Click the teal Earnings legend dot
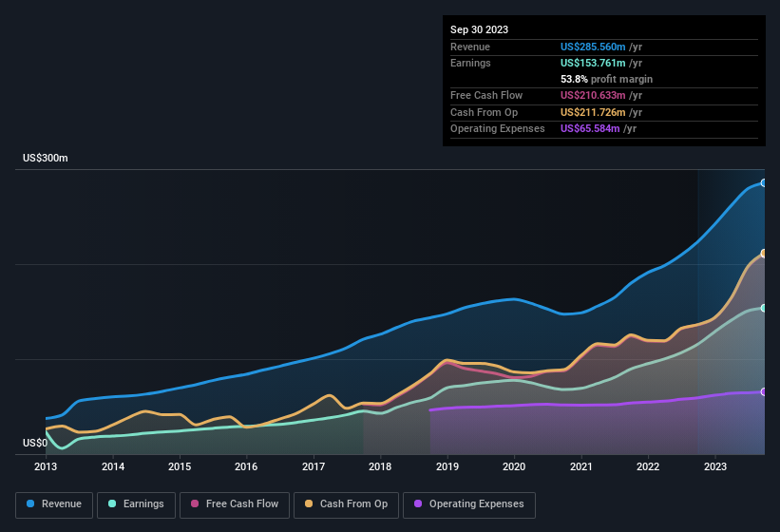 click(112, 504)
